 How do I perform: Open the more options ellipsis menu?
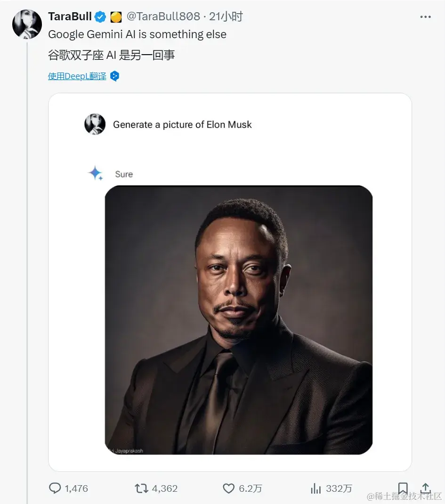425,16
